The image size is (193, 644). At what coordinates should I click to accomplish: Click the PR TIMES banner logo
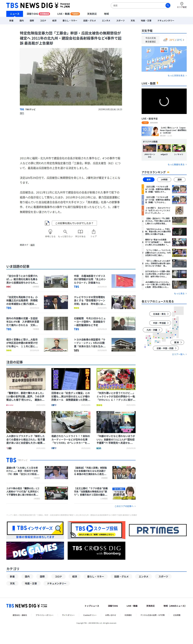pos(158,530)
